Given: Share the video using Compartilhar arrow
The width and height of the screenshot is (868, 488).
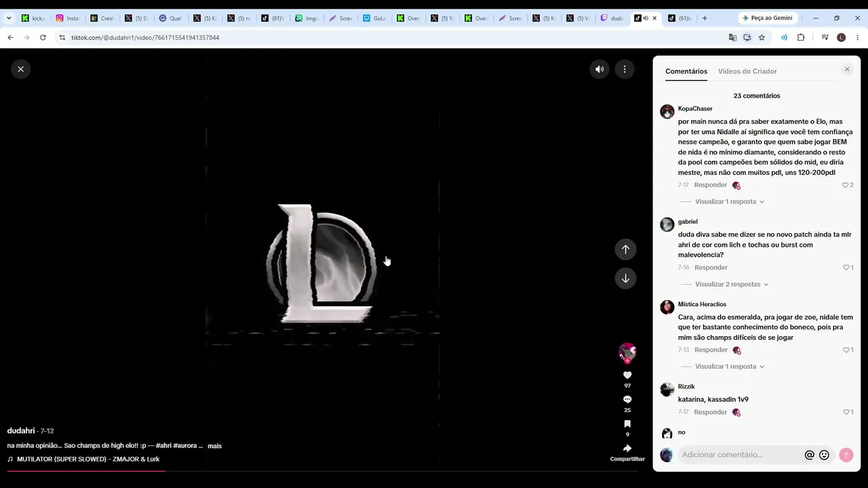Looking at the screenshot, I should click(627, 448).
